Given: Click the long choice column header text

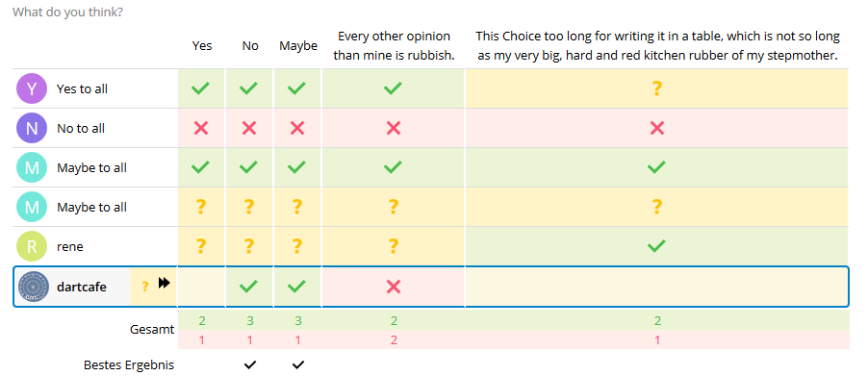Looking at the screenshot, I should point(657,46).
